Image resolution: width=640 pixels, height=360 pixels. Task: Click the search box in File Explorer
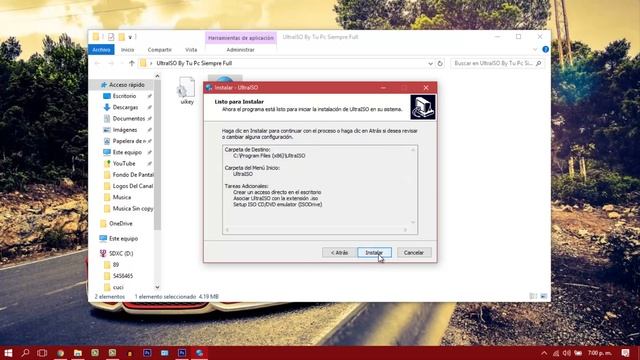[x=497, y=64]
